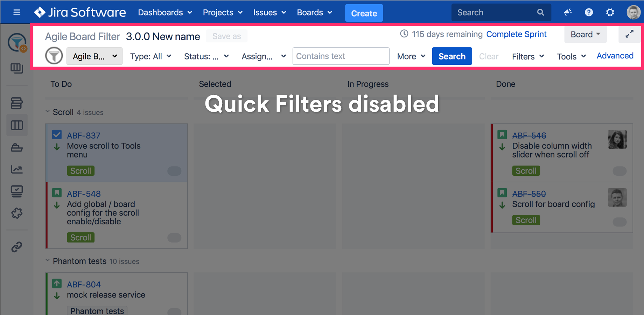Click the Complete Sprint link
The height and width of the screenshot is (315, 644).
tap(516, 34)
